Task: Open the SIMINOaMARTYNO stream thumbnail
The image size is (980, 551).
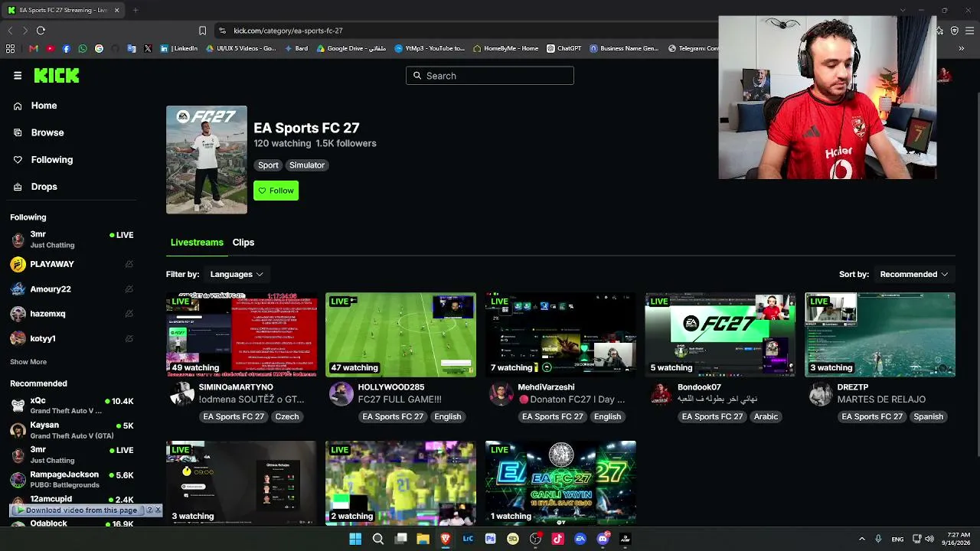Action: pos(241,334)
